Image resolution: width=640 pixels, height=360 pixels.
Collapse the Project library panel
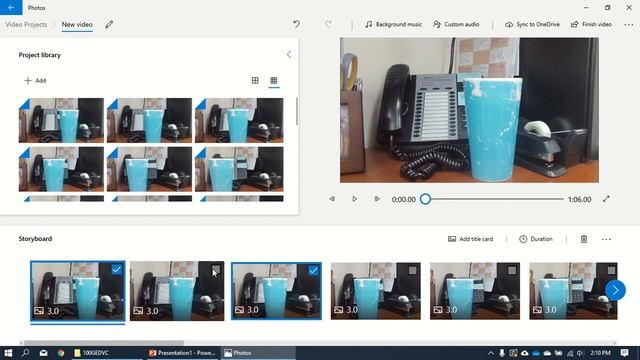click(x=289, y=55)
